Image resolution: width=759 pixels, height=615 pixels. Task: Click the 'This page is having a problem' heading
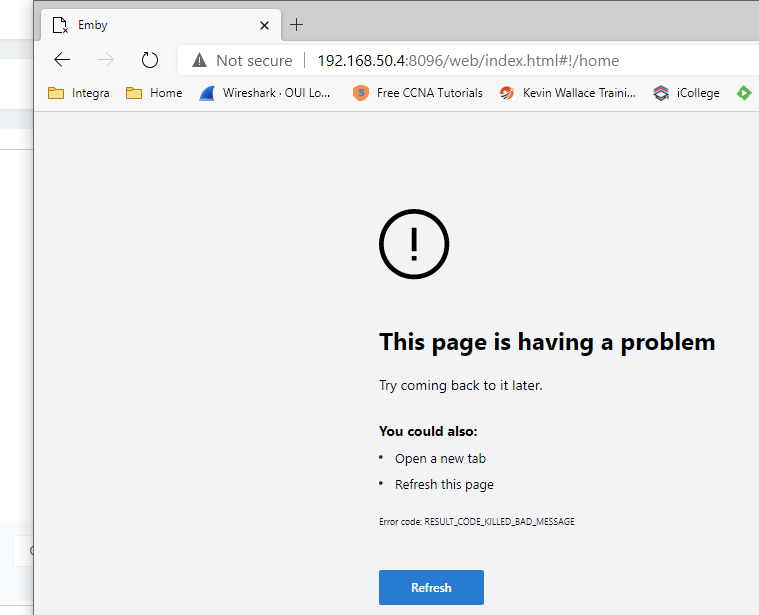[547, 342]
